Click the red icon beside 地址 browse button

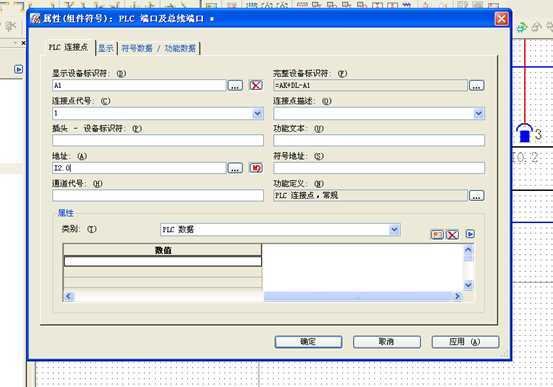click(x=256, y=168)
